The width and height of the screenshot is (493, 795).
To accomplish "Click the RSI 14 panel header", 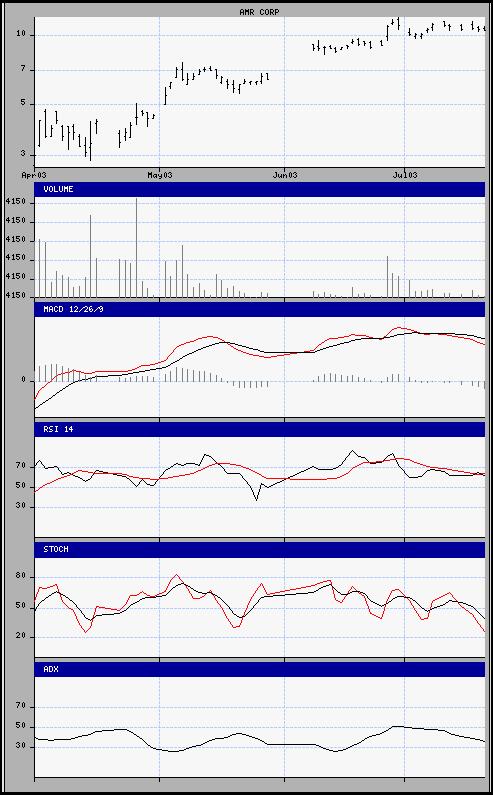I will 260,429.
